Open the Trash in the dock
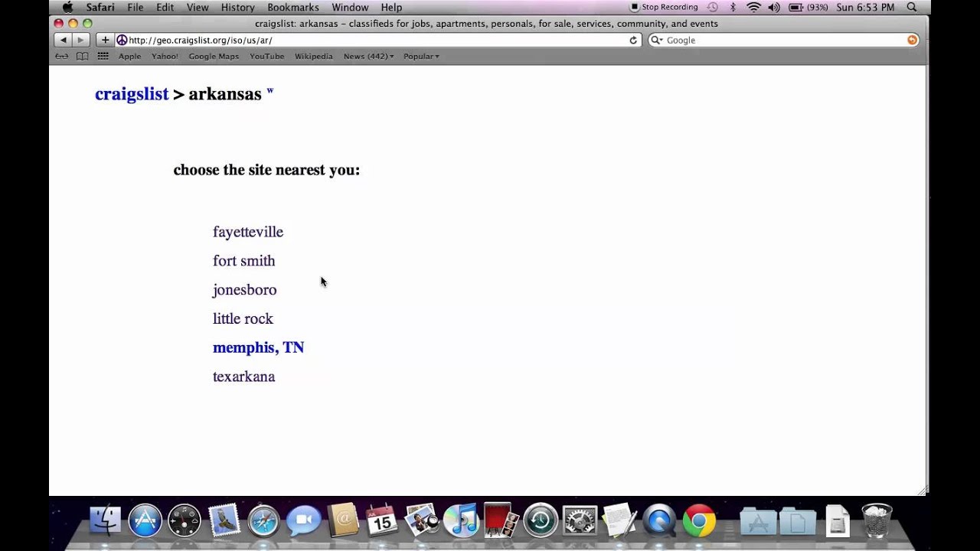Viewport: 980px width, 551px height. [x=877, y=520]
